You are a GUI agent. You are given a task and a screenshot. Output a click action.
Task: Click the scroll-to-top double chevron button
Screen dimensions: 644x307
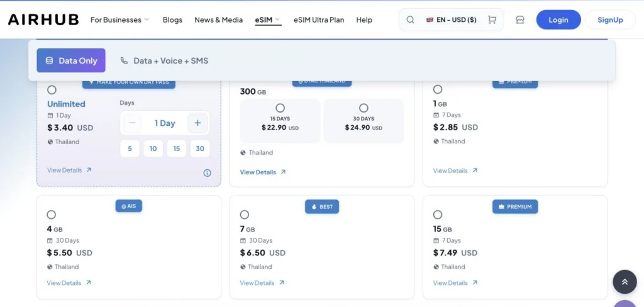coord(625,281)
